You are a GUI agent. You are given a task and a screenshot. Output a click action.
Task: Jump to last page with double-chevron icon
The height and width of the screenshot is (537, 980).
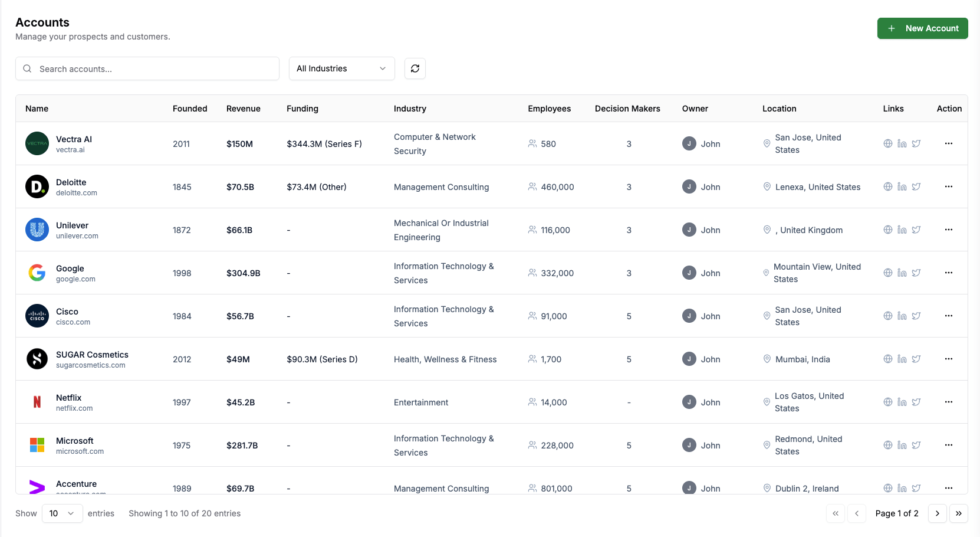(x=958, y=513)
